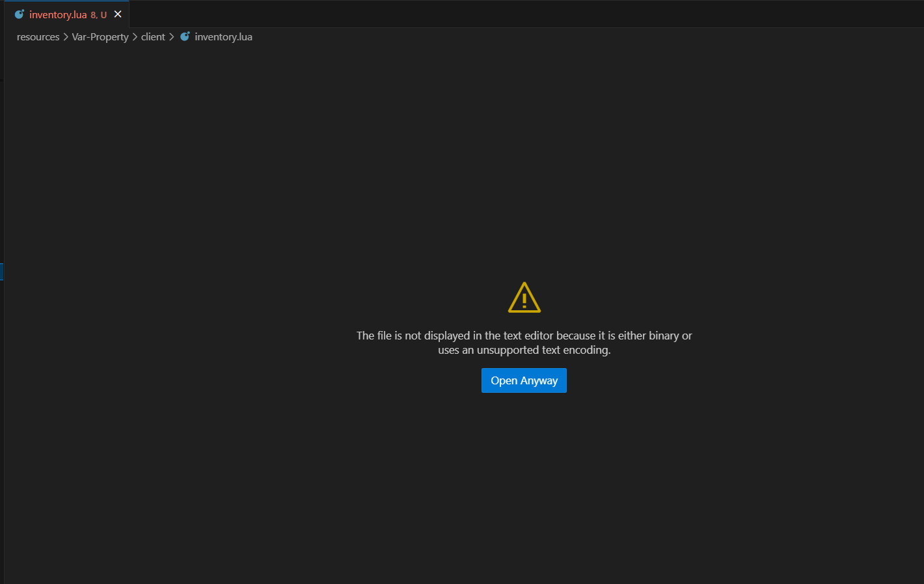
Task: Close the inventory.lua editor tab
Action: [118, 14]
